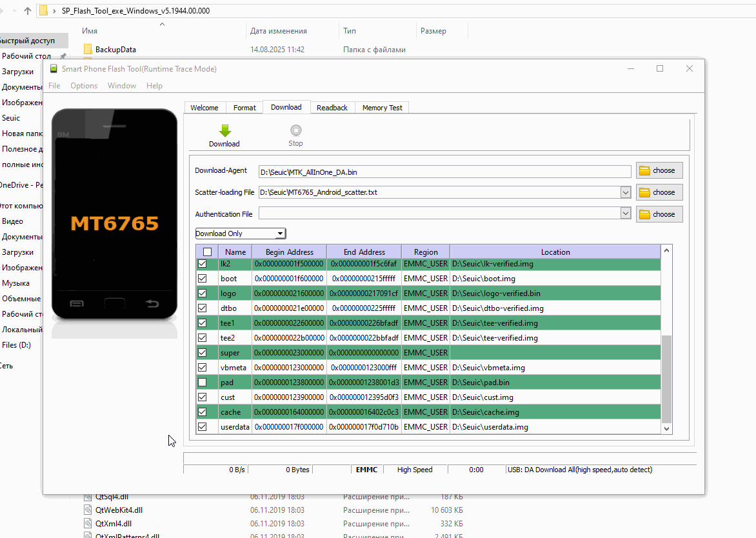
Task: Switch to the Readback tab
Action: (x=332, y=108)
